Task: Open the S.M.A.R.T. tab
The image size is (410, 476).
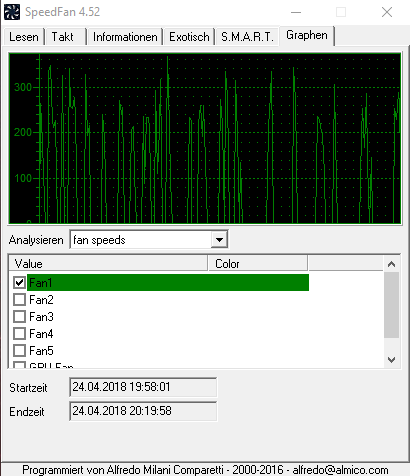Action: click(x=247, y=37)
